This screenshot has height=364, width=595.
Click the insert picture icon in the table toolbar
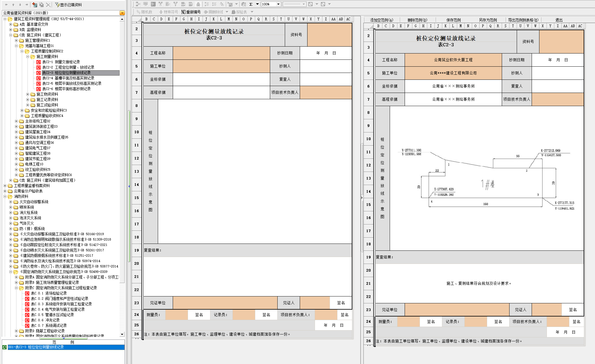click(230, 4)
